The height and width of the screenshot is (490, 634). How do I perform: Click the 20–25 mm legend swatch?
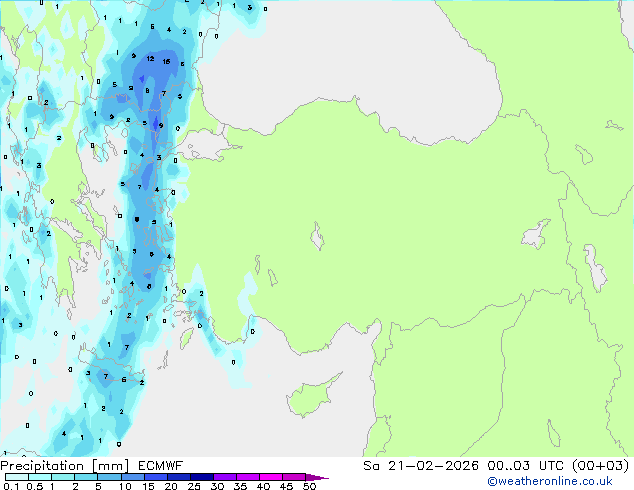click(x=179, y=477)
